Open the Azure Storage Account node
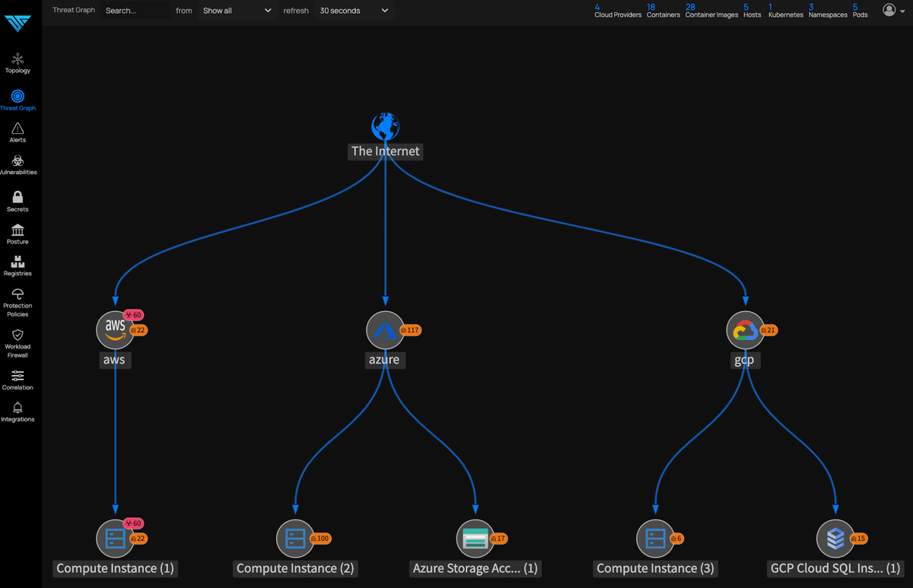This screenshot has width=913, height=588. pos(476,539)
